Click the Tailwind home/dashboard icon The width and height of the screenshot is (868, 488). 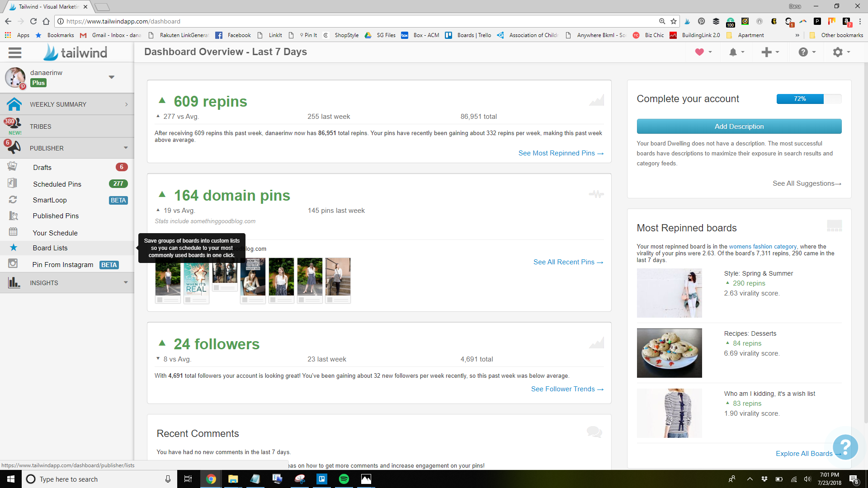click(x=15, y=104)
